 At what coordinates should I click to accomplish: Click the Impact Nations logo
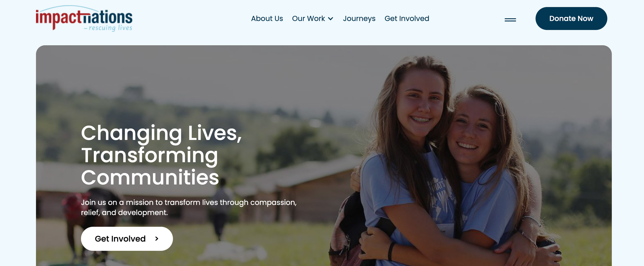click(x=84, y=19)
